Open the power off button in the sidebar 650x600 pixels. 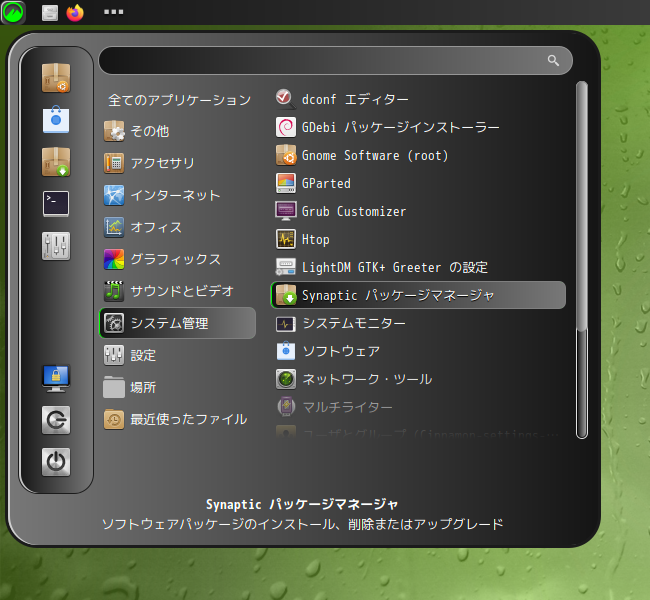pos(56,462)
